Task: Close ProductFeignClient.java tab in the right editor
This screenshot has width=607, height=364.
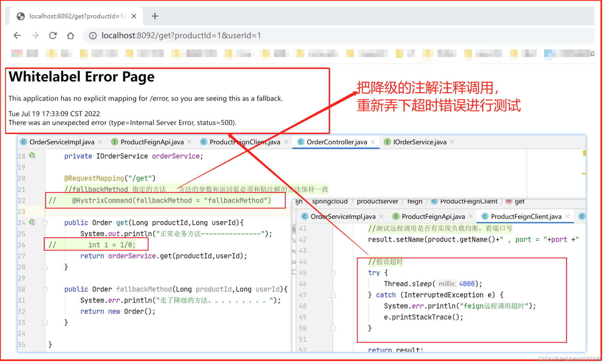Action: click(567, 216)
